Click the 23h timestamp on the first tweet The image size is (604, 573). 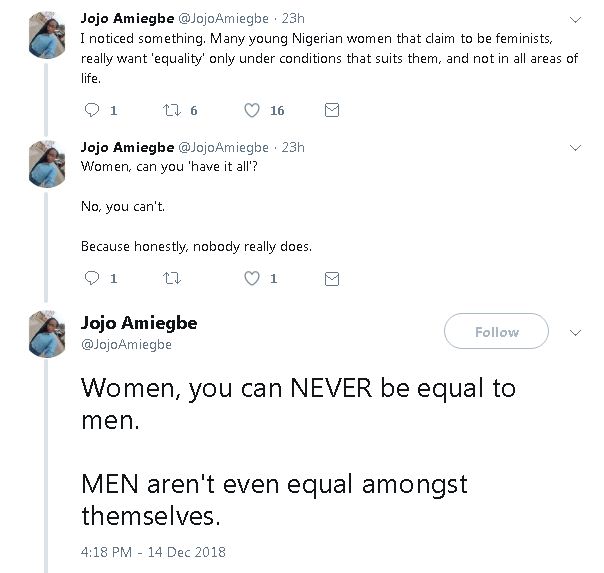(293, 19)
